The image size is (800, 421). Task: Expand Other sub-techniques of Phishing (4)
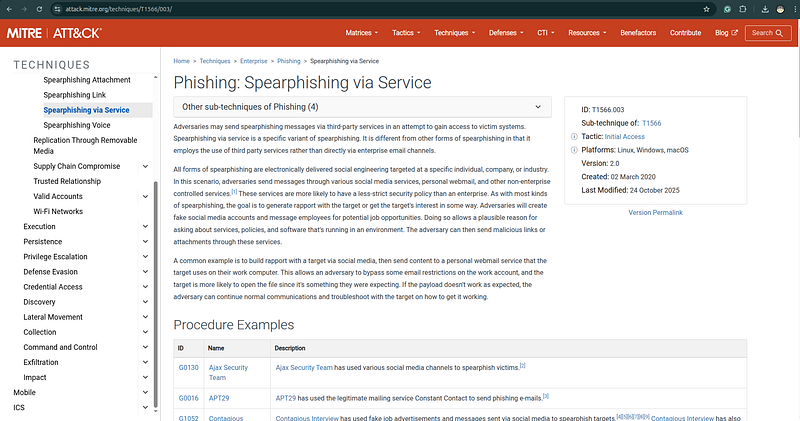point(362,107)
